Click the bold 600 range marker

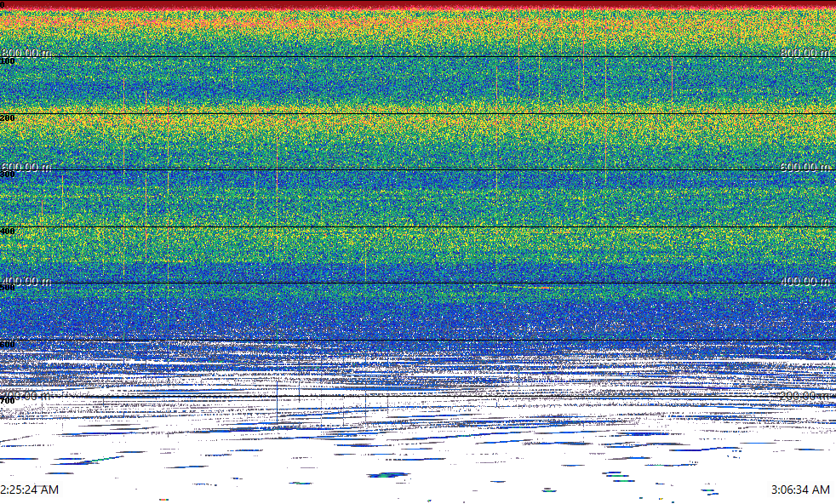coord(8,345)
